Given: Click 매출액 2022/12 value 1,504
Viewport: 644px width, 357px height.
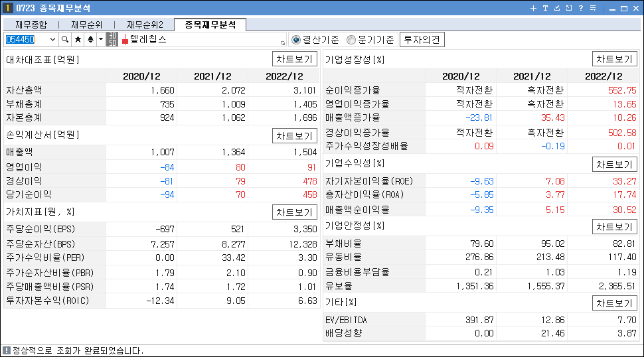Looking at the screenshot, I should [x=304, y=152].
